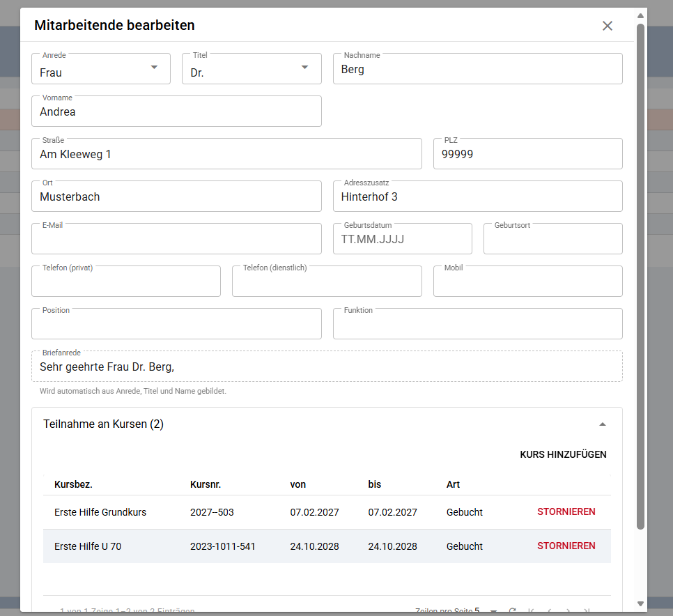Cancel the Erste Hilfe U 70 booking
The height and width of the screenshot is (616, 673).
(x=566, y=546)
